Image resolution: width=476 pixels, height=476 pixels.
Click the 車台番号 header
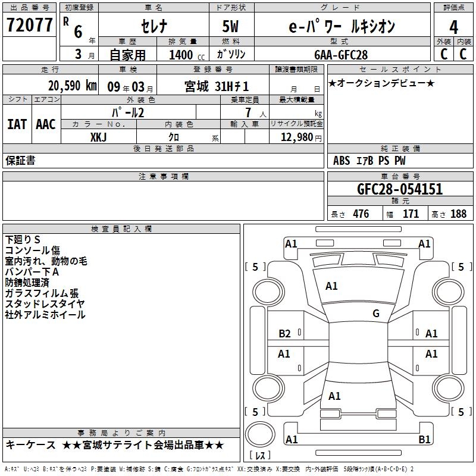point(400,176)
